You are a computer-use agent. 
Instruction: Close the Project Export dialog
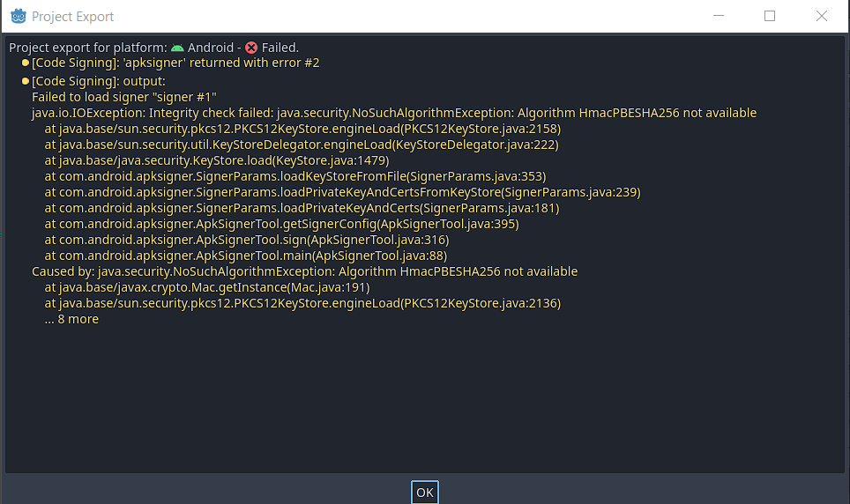coord(821,16)
